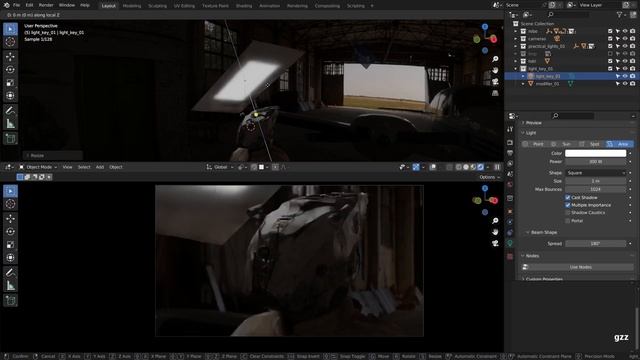Image resolution: width=640 pixels, height=360 pixels.
Task: Open the Options dropdown
Action: tap(490, 177)
